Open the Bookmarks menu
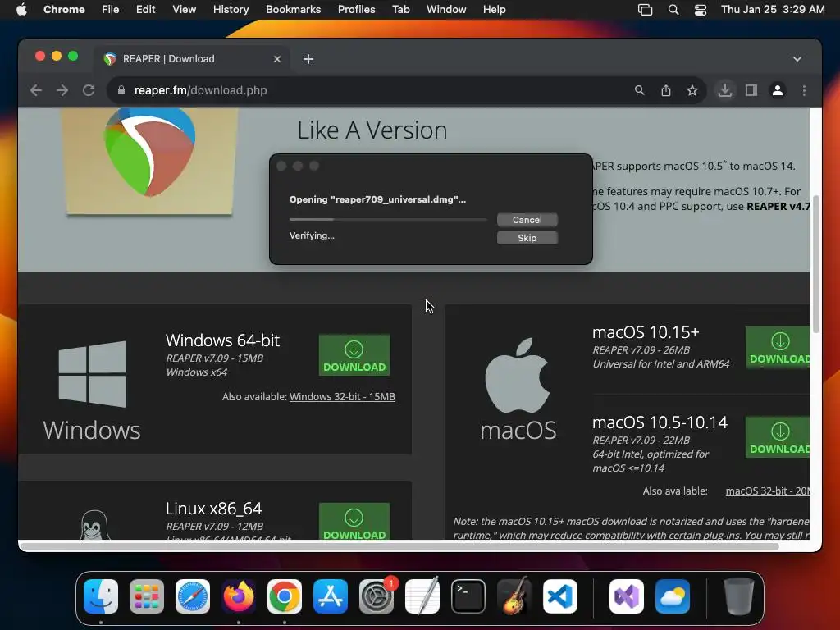 [x=293, y=10]
